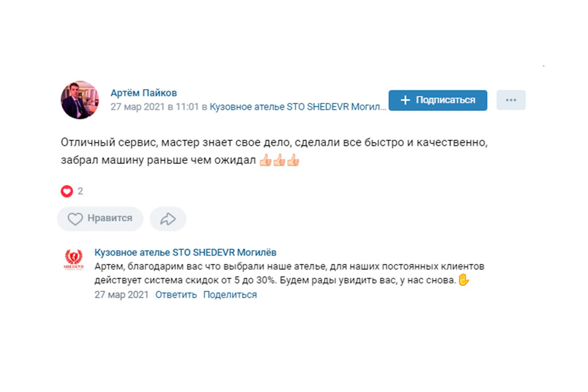Viewport: 588px width, 392px height.
Task: Click the post text about Отличный сервис
Action: point(274,151)
